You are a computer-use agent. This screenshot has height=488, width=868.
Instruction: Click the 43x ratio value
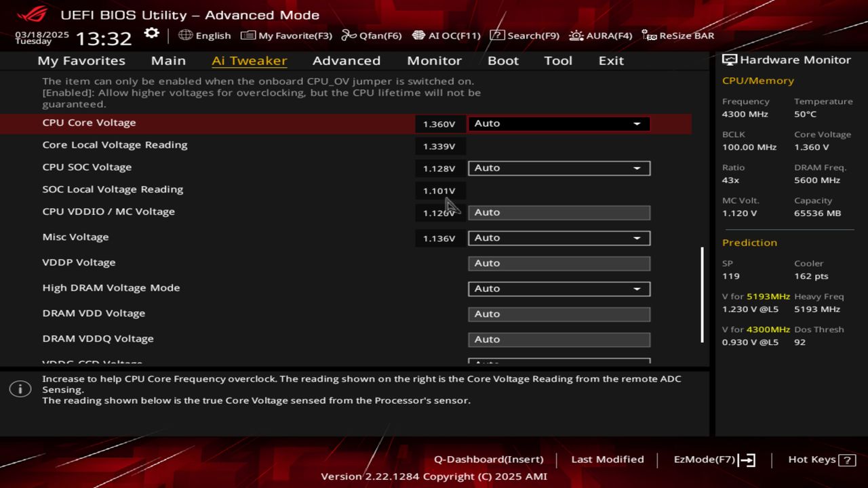(730, 180)
